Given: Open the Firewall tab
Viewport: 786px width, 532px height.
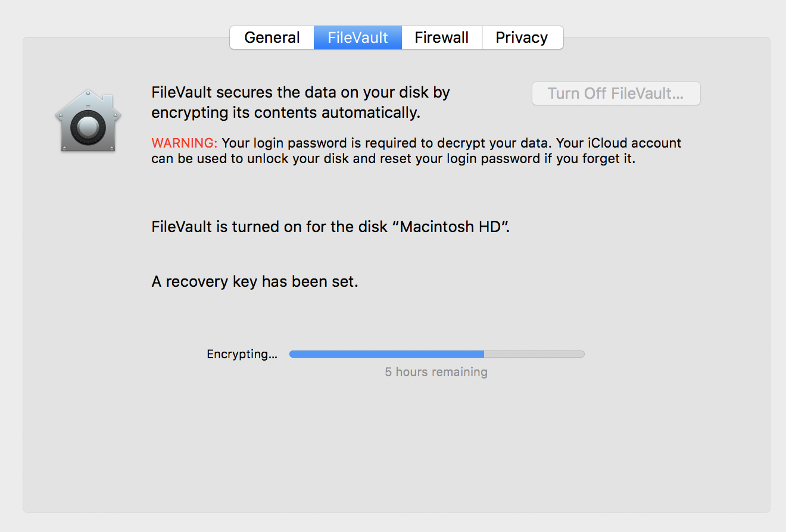Looking at the screenshot, I should tap(441, 37).
